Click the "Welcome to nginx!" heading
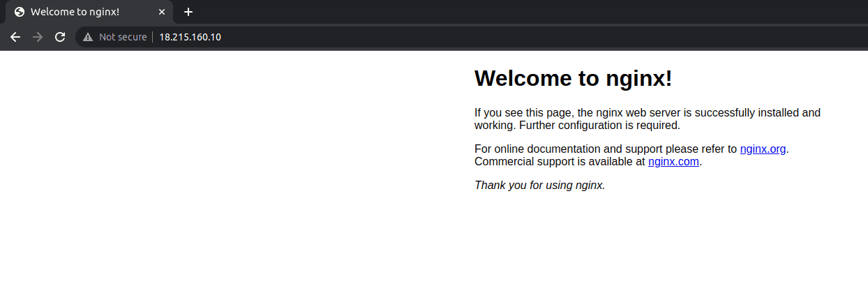The width and height of the screenshot is (868, 286). [573, 79]
